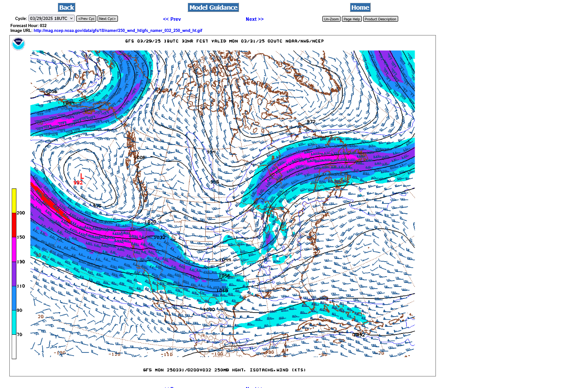Click the red L low-pressure marker

[82, 176]
